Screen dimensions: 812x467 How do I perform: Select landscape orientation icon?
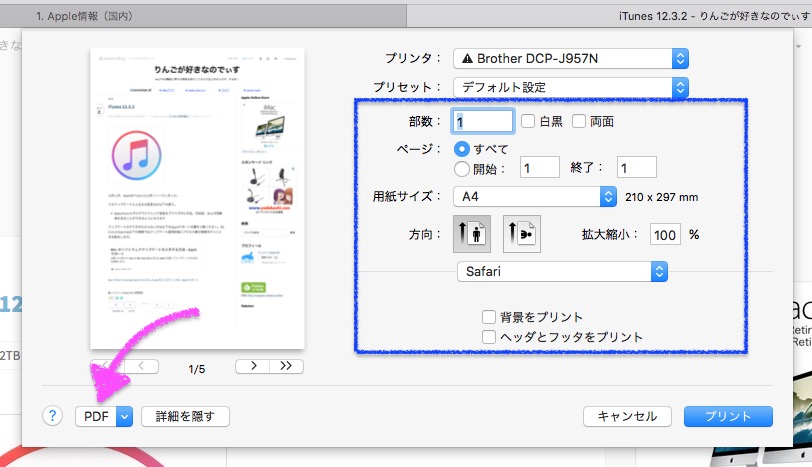[x=522, y=234]
